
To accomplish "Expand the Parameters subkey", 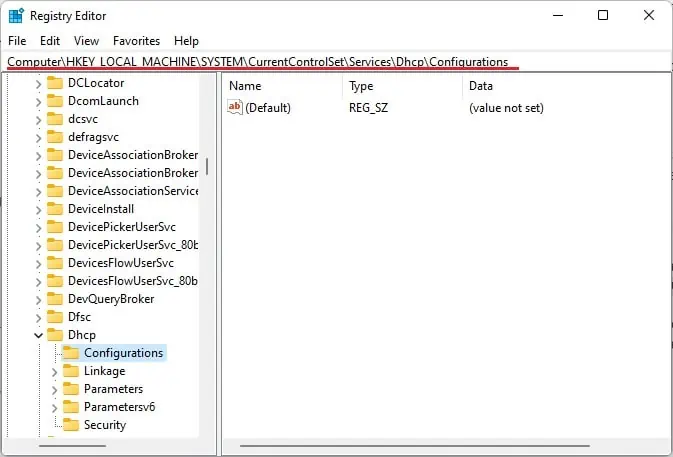I will tap(54, 390).
